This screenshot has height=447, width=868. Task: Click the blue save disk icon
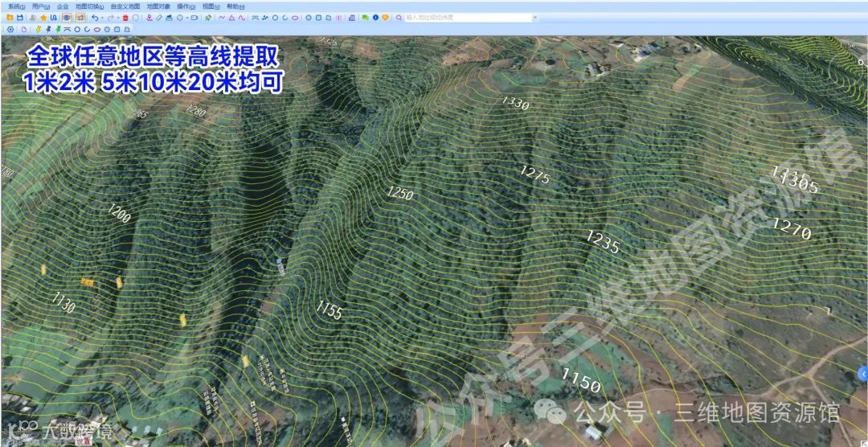point(20,18)
